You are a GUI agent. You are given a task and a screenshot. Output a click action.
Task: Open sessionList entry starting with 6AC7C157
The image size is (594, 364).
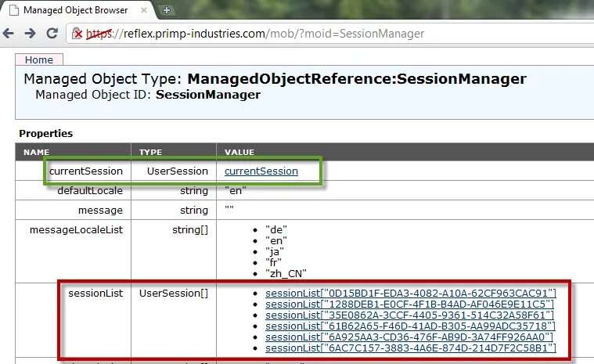click(x=411, y=348)
